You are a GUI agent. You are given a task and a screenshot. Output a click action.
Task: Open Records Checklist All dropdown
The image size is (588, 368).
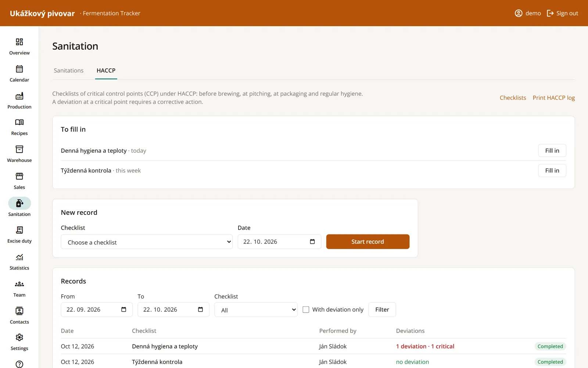click(256, 309)
